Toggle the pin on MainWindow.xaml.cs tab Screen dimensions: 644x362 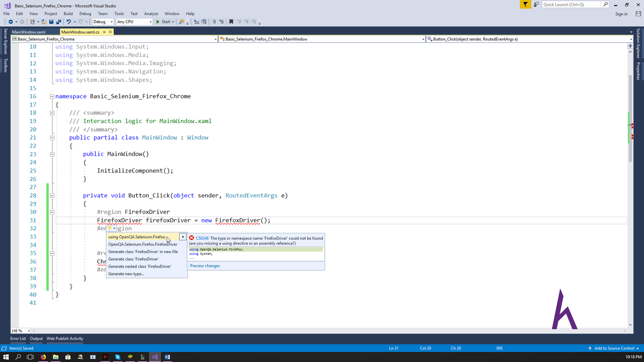(x=104, y=32)
